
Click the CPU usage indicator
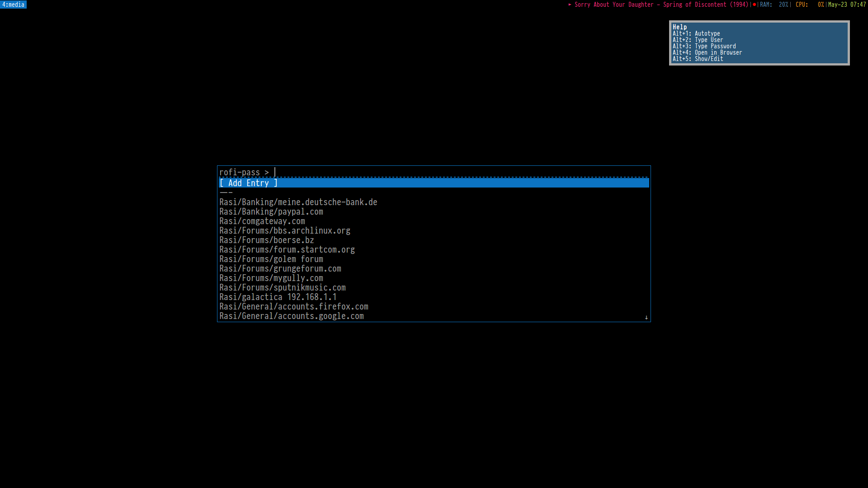[x=810, y=5]
